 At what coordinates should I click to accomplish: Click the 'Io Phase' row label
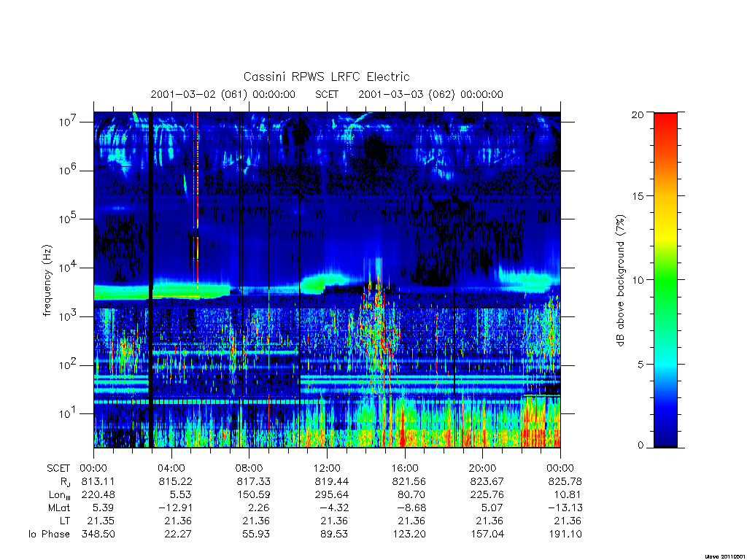(x=49, y=534)
